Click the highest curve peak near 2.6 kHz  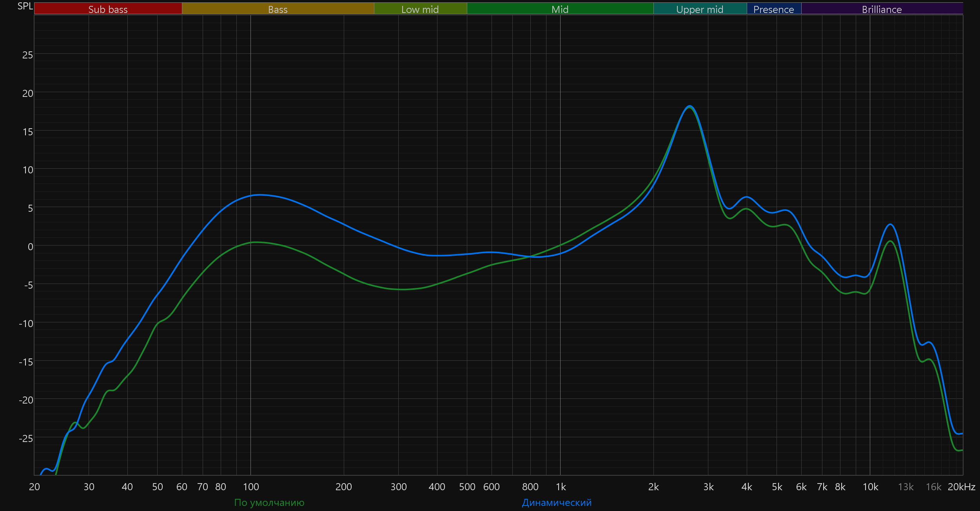pyautogui.click(x=690, y=106)
